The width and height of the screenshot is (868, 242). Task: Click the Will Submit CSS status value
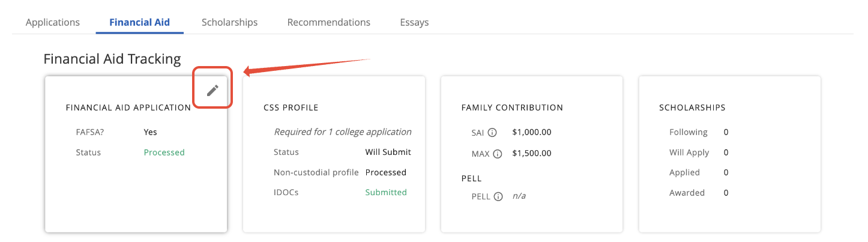click(x=388, y=153)
